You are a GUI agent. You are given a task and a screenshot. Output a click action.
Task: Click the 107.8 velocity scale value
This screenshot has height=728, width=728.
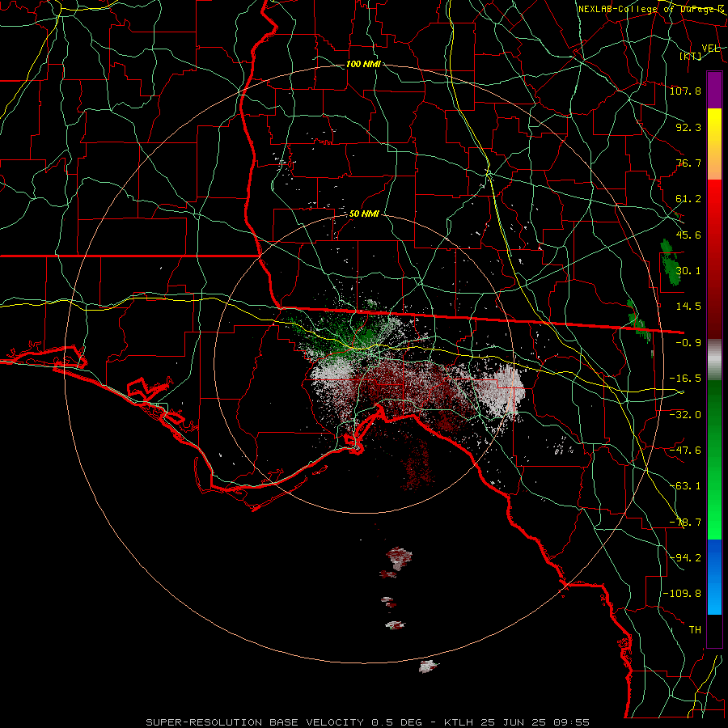click(x=685, y=91)
